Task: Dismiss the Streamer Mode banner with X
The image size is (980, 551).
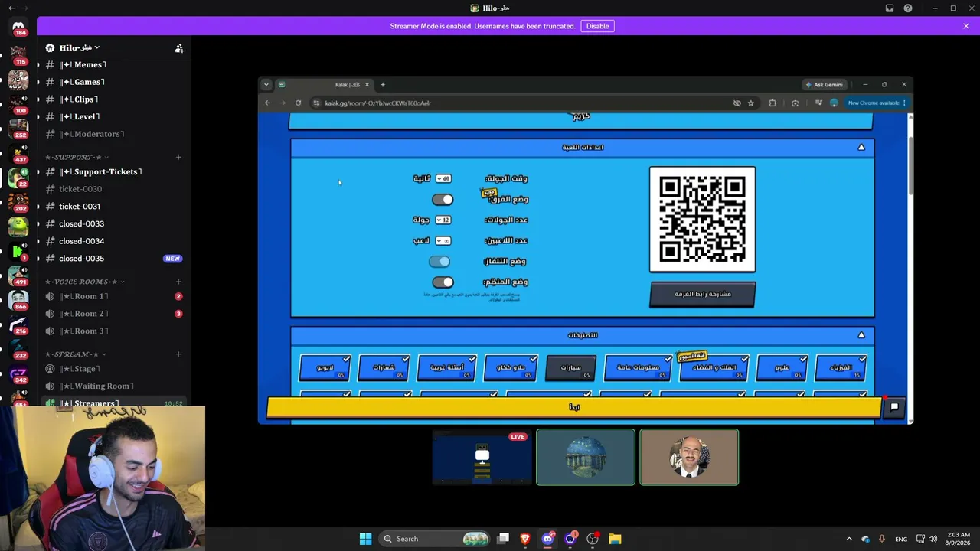Action: point(966,26)
